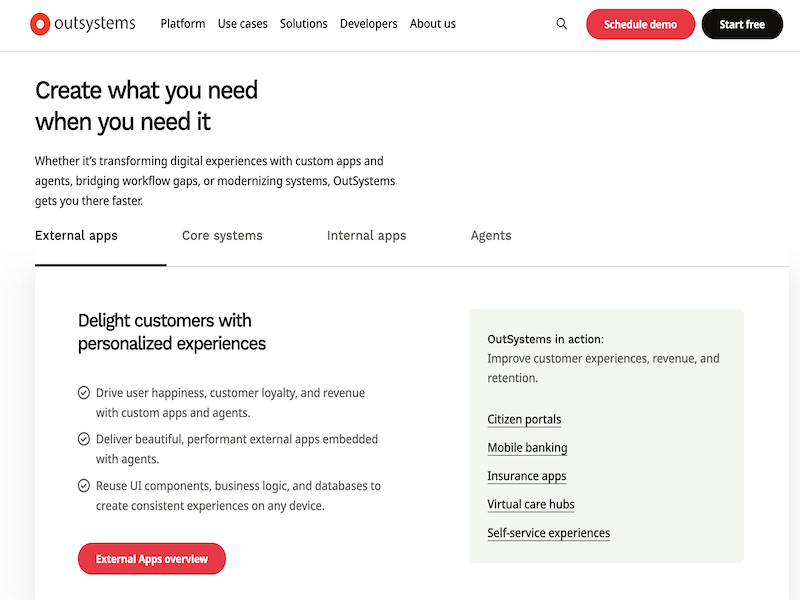Expand the Platform navigation menu
This screenshot has height=600, width=800.
coord(182,23)
